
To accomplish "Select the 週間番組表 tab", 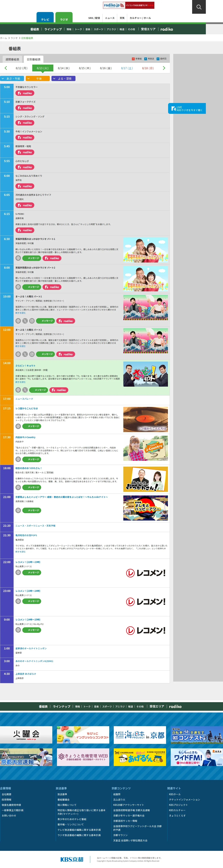I will (x=13, y=59).
